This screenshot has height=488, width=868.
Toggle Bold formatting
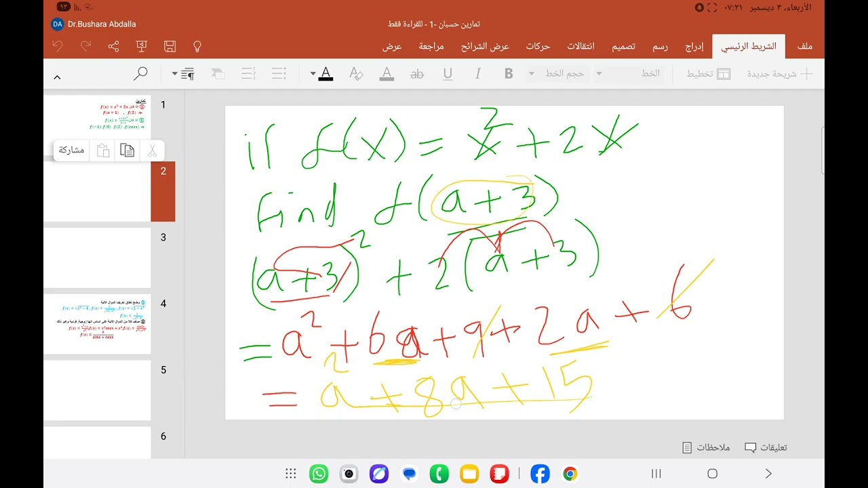click(509, 74)
